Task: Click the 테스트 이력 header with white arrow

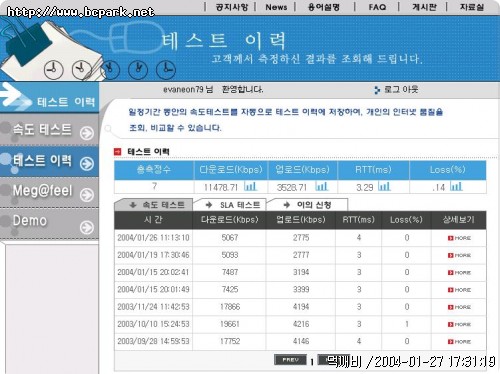Action: point(49,97)
